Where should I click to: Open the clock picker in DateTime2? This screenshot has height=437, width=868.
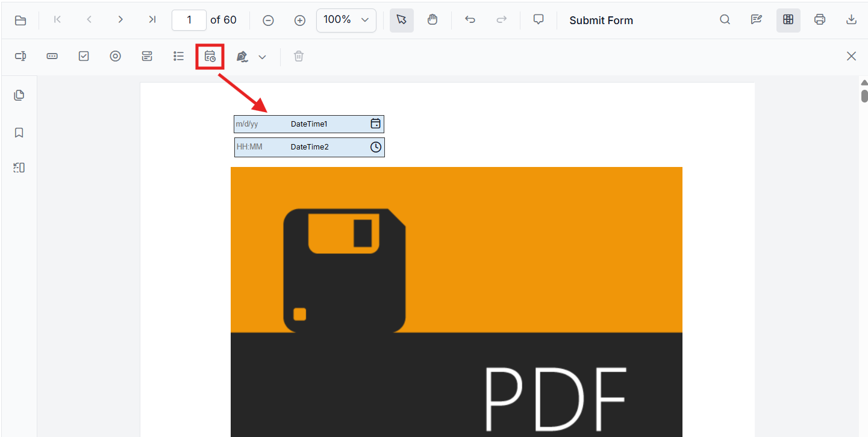[376, 147]
